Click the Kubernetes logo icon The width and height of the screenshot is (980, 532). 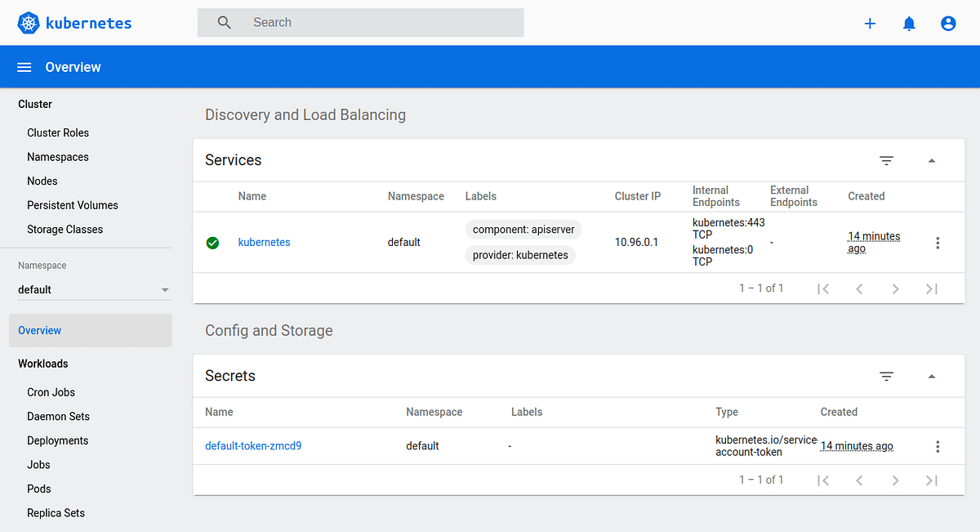click(x=28, y=22)
